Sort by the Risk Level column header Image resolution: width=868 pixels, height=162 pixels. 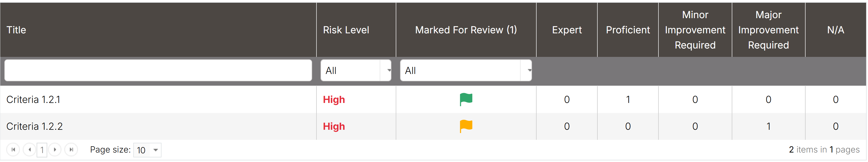pos(346,30)
